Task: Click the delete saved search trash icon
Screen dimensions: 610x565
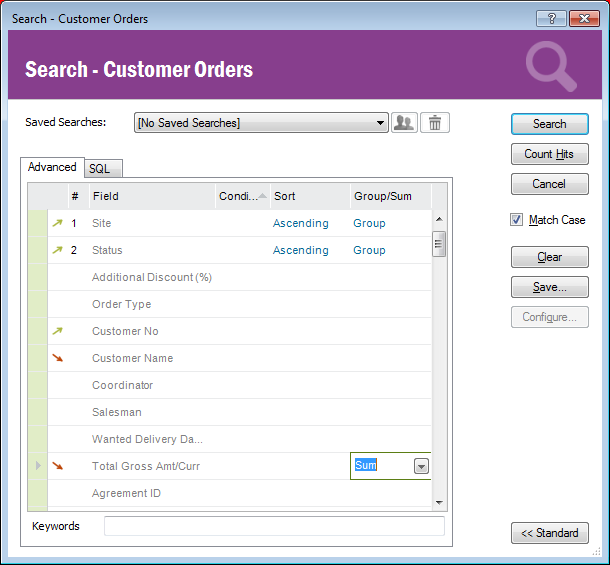Action: [x=435, y=123]
